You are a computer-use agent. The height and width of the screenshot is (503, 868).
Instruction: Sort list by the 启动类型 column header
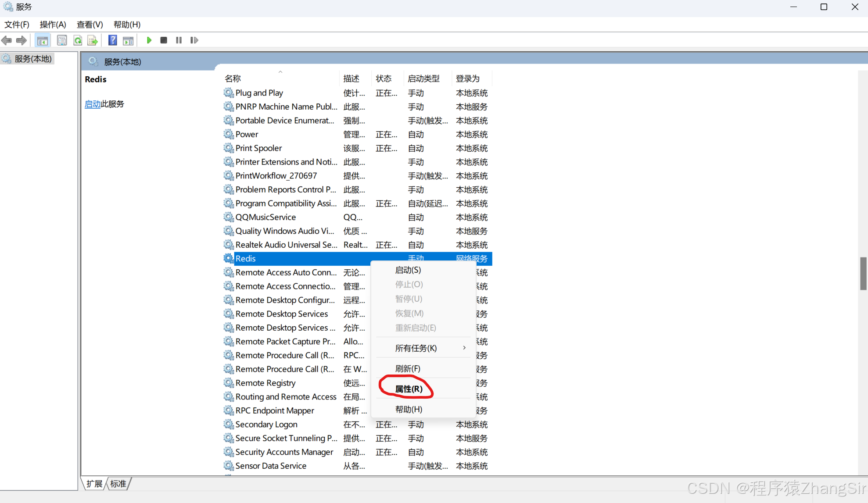pos(423,78)
